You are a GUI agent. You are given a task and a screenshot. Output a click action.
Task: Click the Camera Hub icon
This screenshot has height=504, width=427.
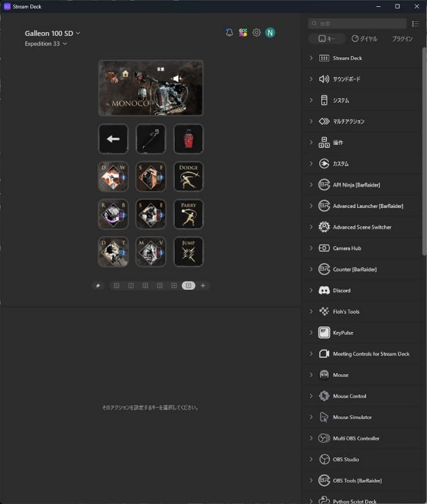(324, 248)
